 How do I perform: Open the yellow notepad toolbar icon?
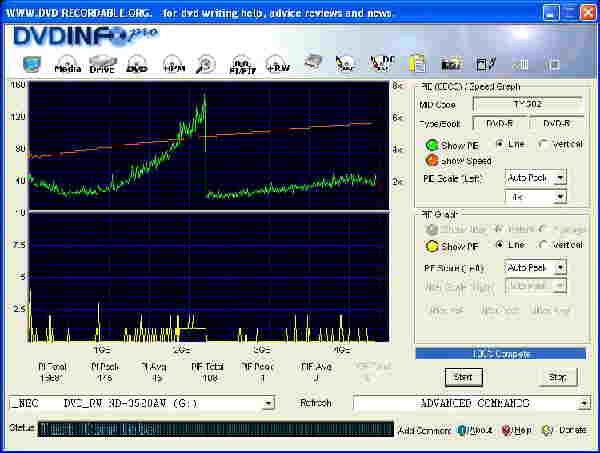417,64
